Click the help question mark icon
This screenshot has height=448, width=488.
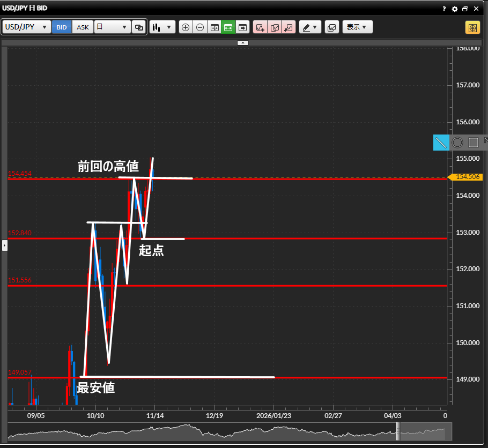click(x=444, y=9)
